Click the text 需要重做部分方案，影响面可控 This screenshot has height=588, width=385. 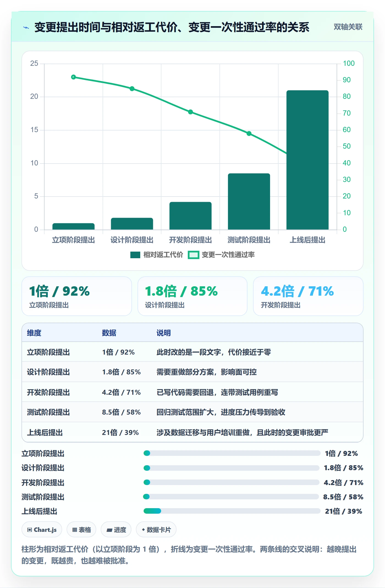tap(207, 372)
